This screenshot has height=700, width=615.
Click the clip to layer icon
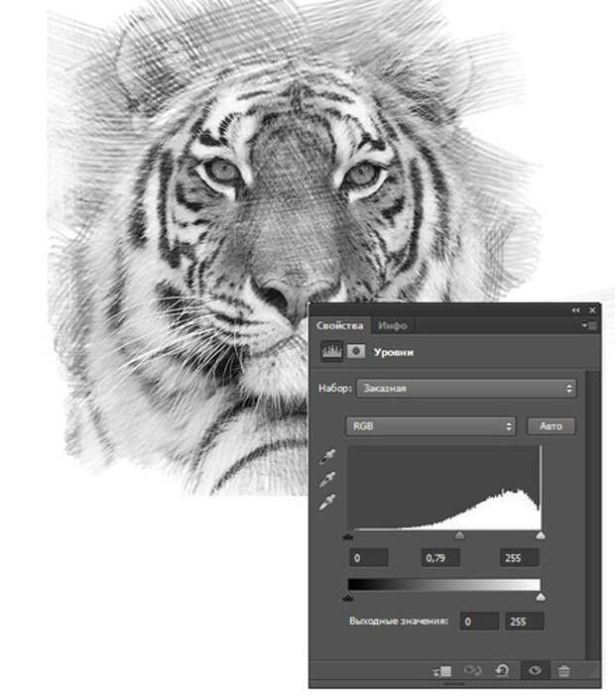pos(440,671)
